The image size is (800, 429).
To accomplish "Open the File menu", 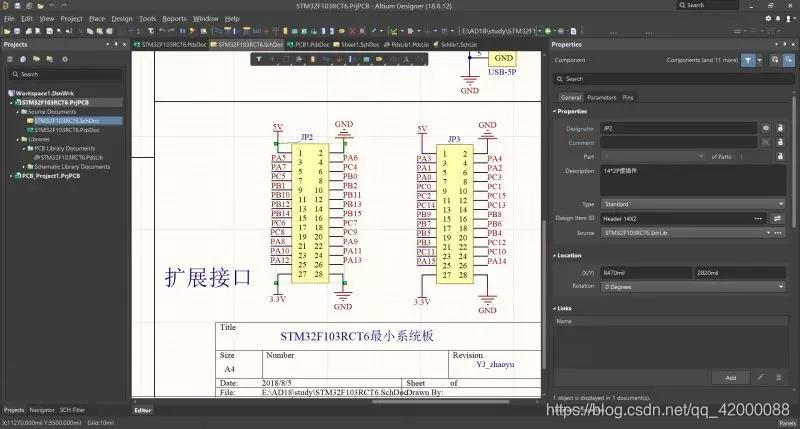I will pos(9,18).
